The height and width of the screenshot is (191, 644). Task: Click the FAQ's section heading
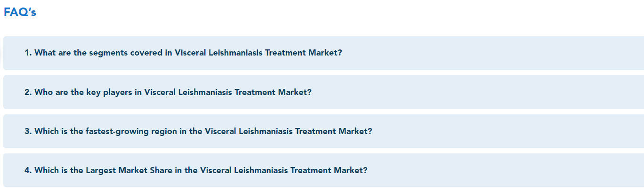pyautogui.click(x=20, y=13)
